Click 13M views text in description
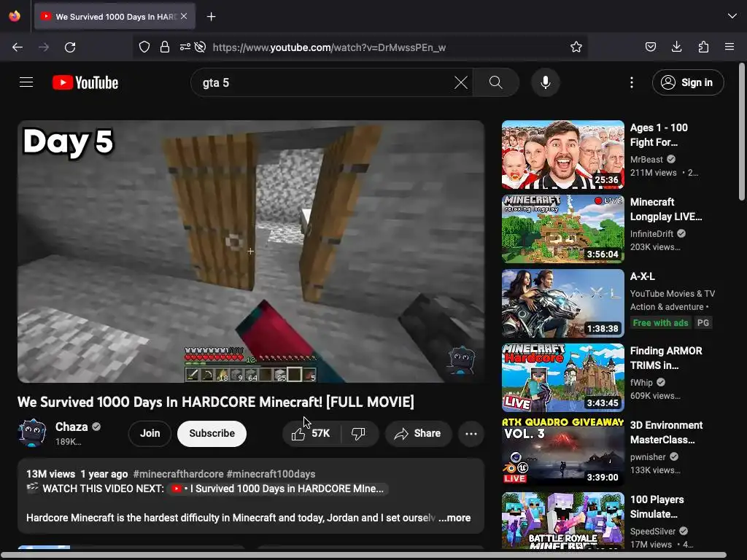This screenshot has width=747, height=560. click(x=50, y=474)
